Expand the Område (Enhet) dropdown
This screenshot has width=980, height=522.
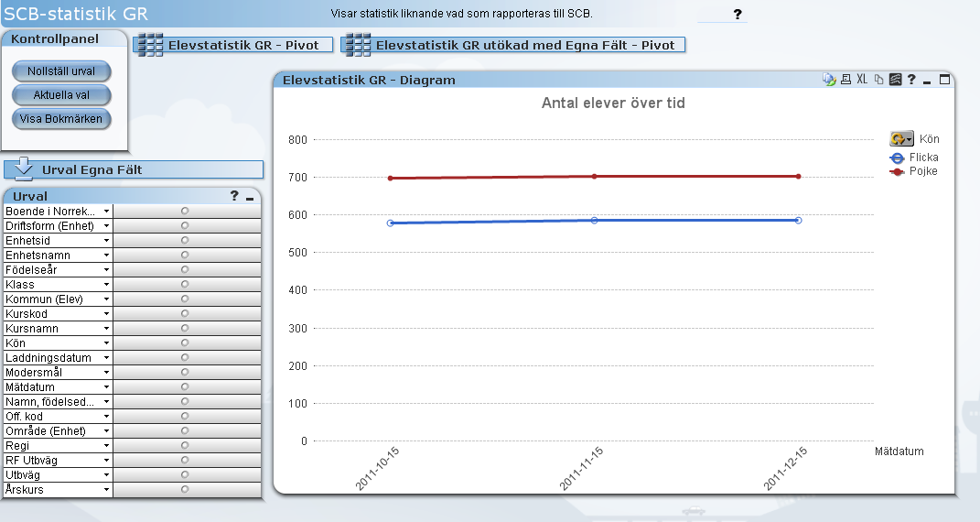pos(106,430)
